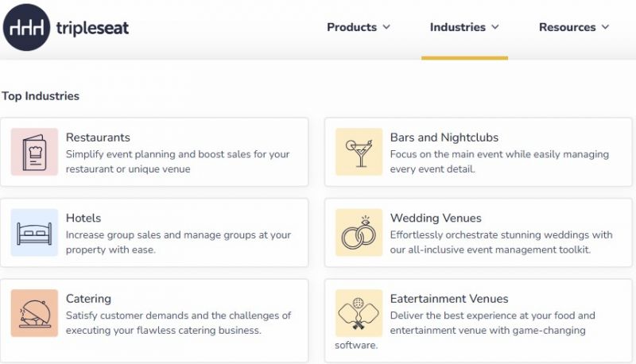Open the Products menu
Viewport: 636px width, 364px height.
click(x=351, y=27)
